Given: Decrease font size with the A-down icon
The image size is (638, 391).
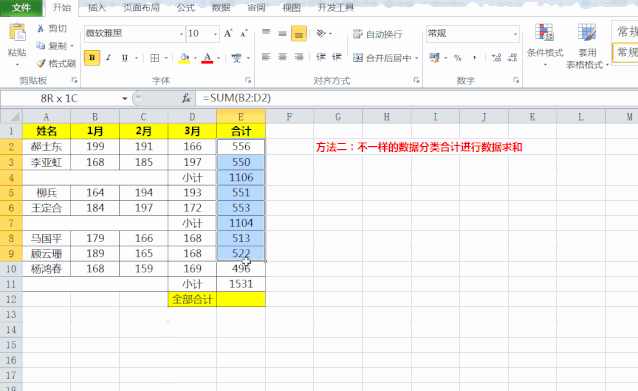Looking at the screenshot, I should tap(244, 33).
